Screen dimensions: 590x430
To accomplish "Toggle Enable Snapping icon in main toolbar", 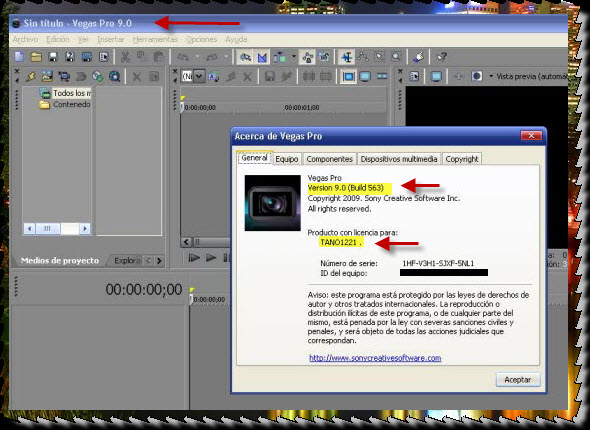I will pyautogui.click(x=246, y=57).
